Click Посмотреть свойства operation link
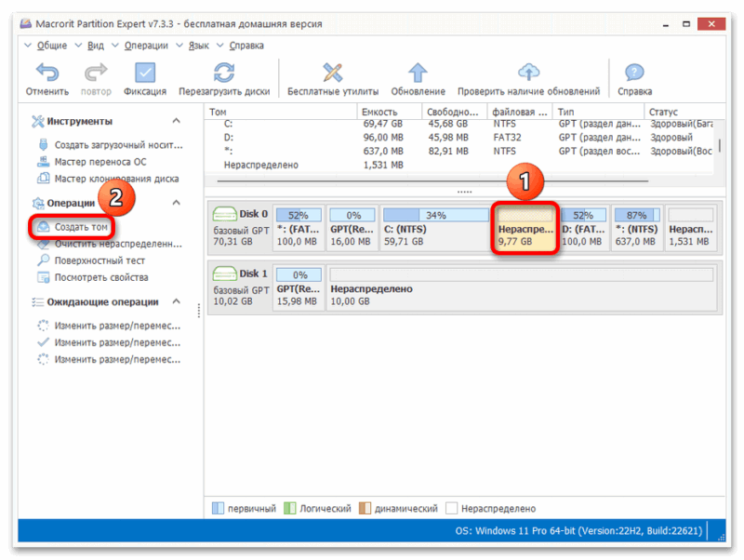Image resolution: width=744 pixels, height=560 pixels. (x=101, y=277)
